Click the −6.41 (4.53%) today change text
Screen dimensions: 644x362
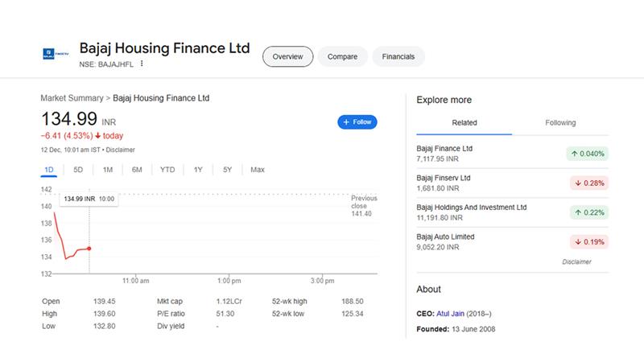(x=82, y=136)
